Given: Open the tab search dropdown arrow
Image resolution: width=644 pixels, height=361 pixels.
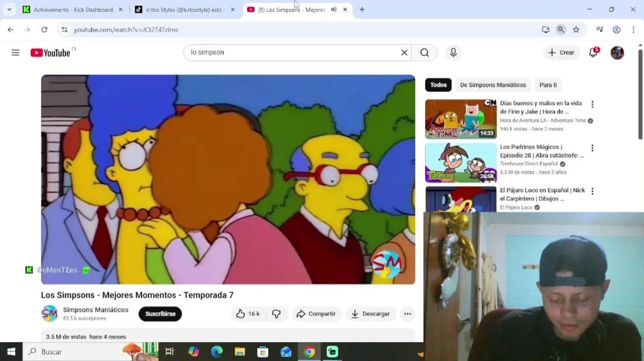Looking at the screenshot, I should pos(9,10).
